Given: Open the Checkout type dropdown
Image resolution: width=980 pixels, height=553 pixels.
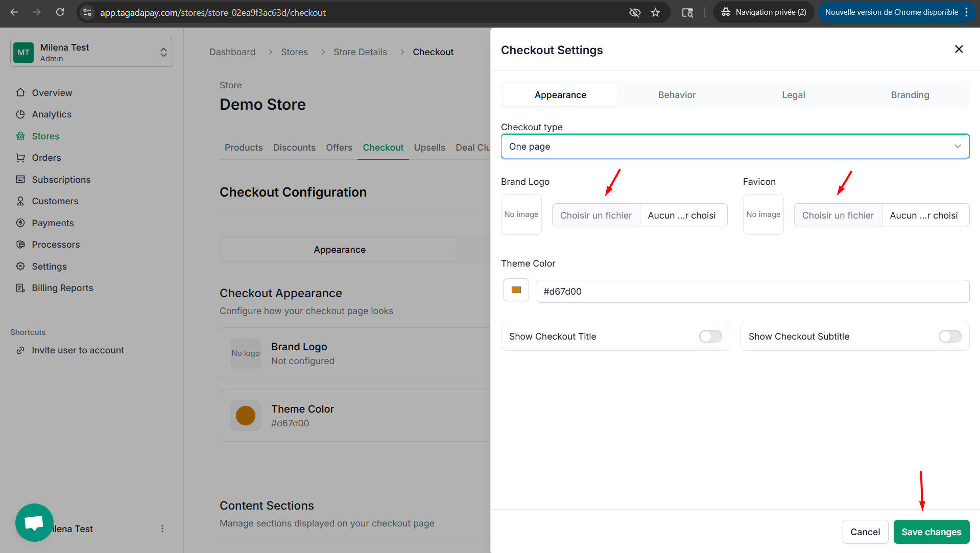Looking at the screenshot, I should (735, 147).
